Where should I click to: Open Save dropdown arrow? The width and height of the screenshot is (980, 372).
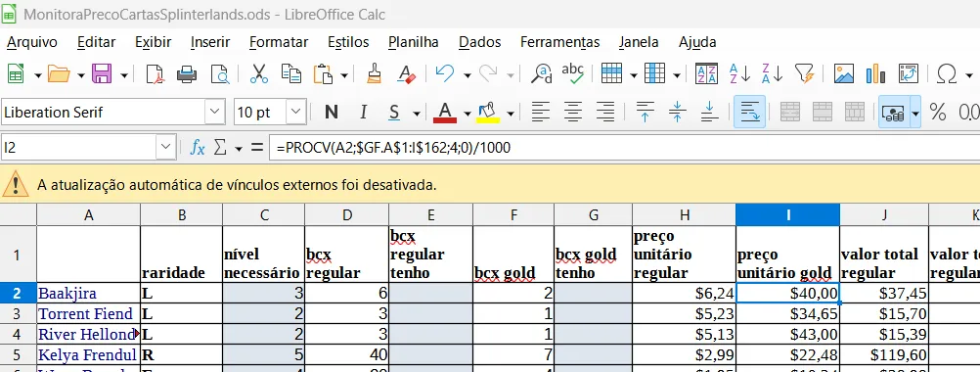(x=124, y=75)
